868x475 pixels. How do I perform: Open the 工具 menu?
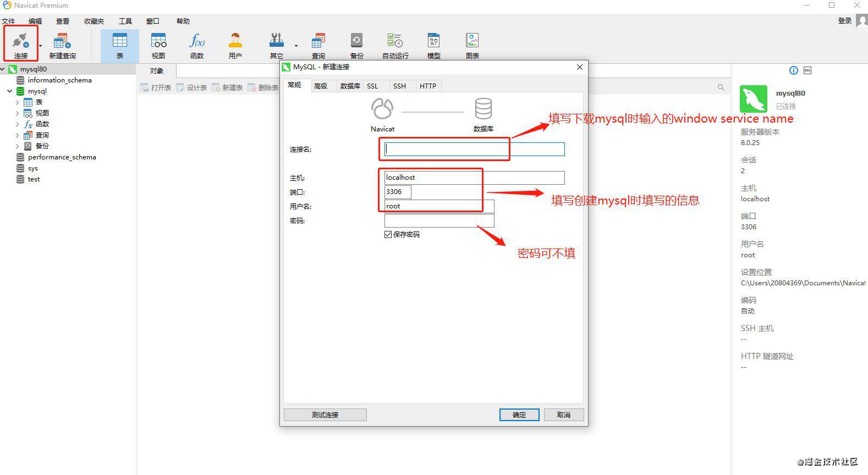coord(125,21)
